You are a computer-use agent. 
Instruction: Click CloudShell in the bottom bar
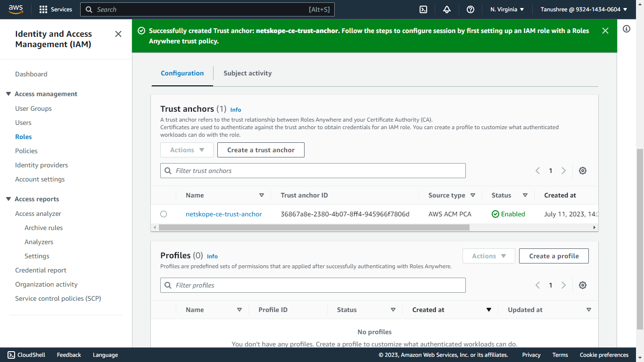coord(26,355)
